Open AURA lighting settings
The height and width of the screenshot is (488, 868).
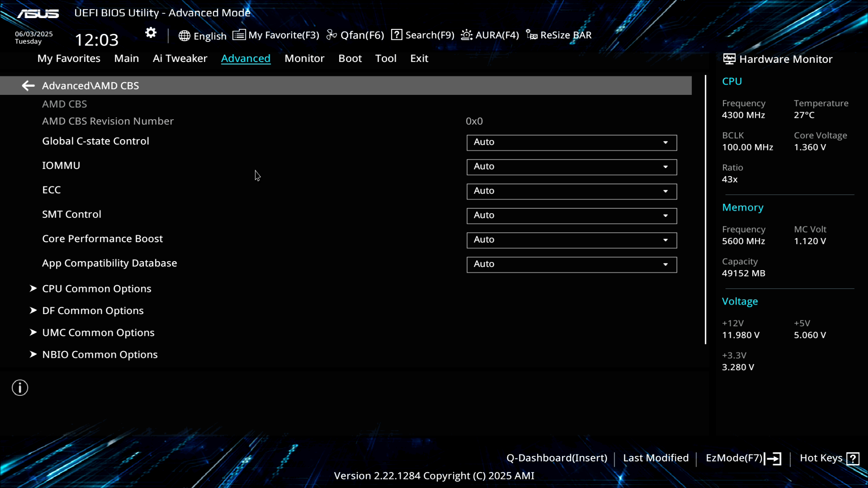tap(490, 35)
